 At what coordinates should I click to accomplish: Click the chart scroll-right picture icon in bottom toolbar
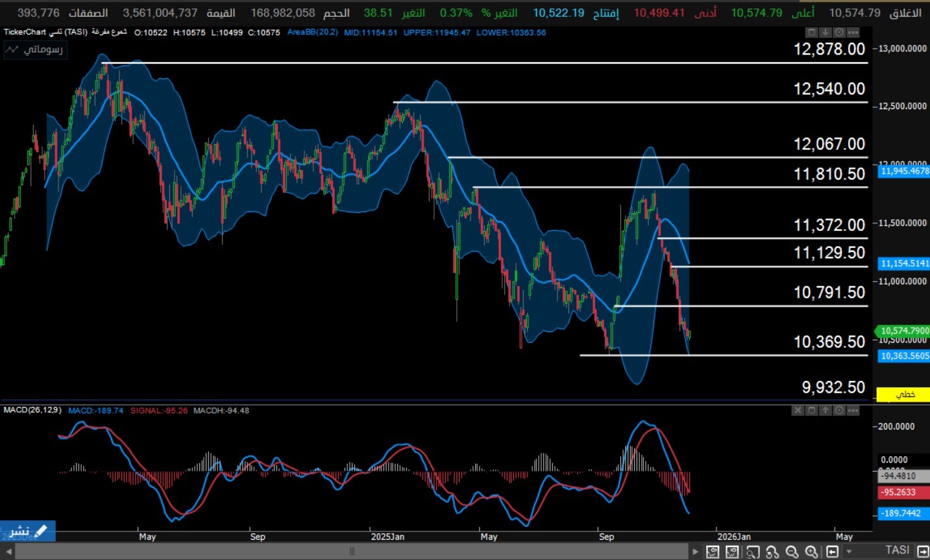tap(732, 552)
